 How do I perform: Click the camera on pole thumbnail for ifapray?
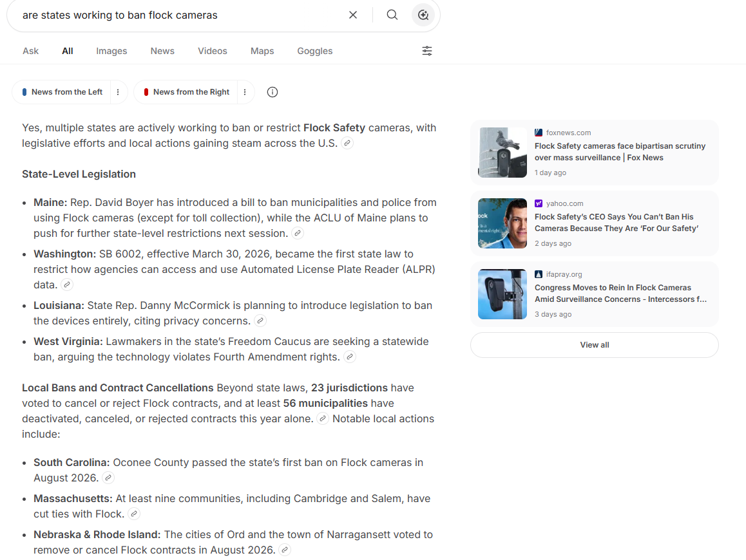point(502,294)
